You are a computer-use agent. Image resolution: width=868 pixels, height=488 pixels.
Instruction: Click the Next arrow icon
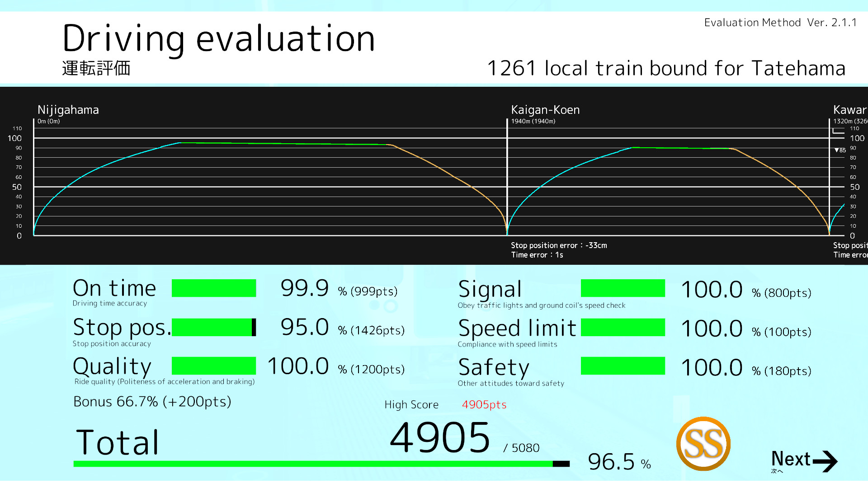coord(826,461)
